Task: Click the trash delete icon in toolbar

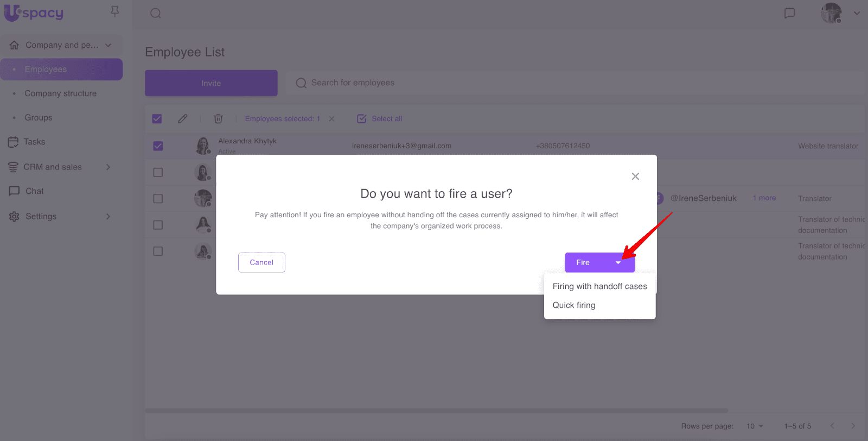Action: click(218, 118)
